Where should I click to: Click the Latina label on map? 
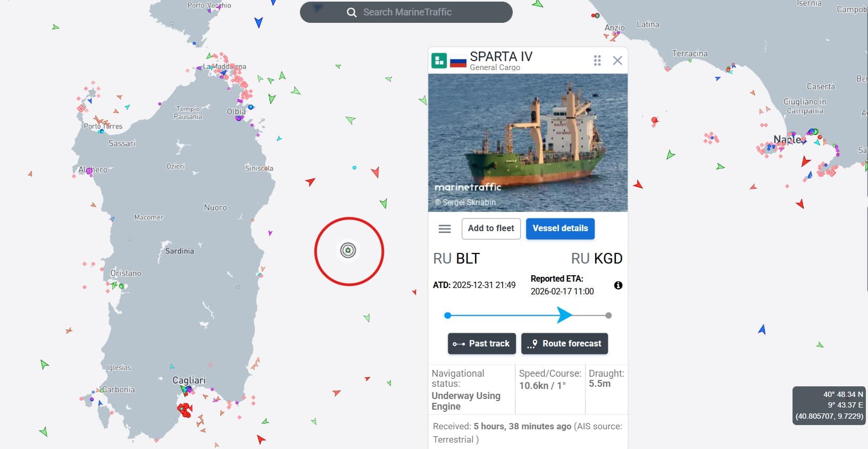[x=648, y=24]
